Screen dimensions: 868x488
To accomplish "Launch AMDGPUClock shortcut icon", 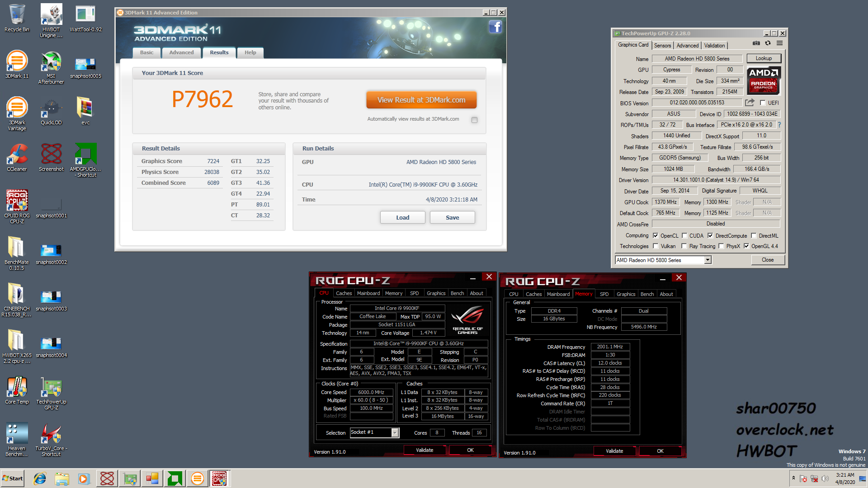I will coord(85,160).
